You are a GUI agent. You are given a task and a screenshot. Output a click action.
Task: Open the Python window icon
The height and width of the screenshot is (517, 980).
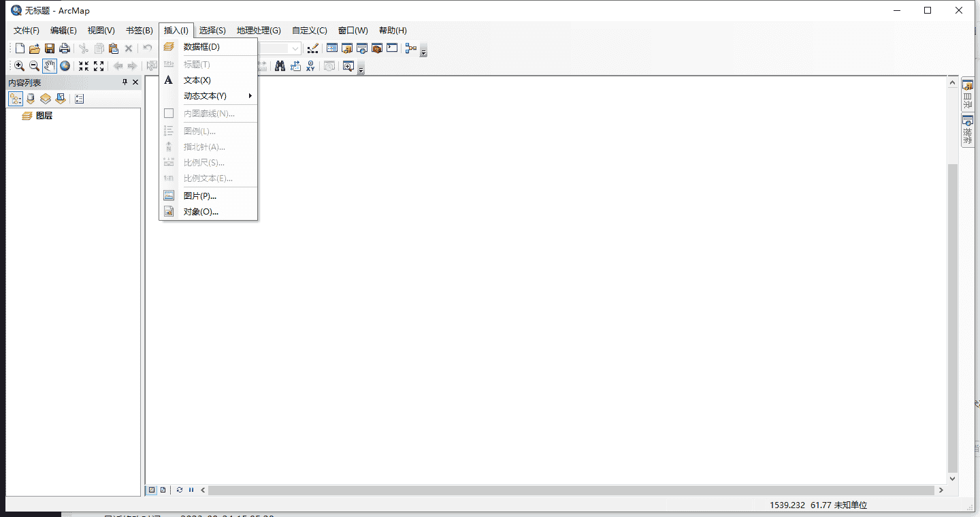click(392, 48)
